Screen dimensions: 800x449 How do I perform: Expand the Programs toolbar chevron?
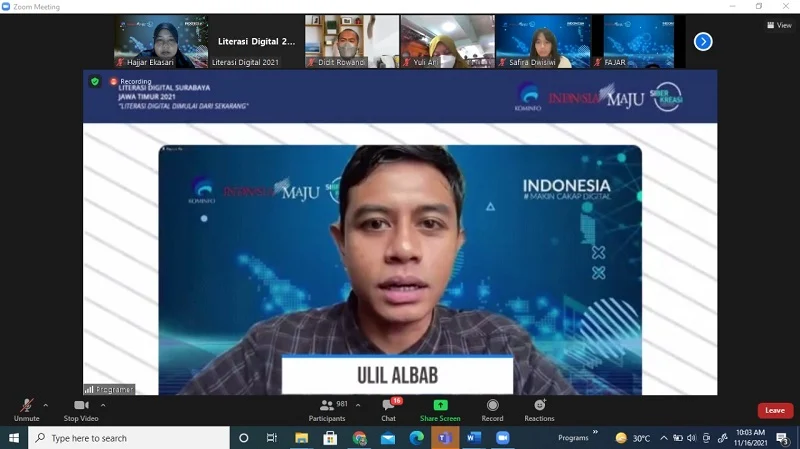(x=595, y=432)
